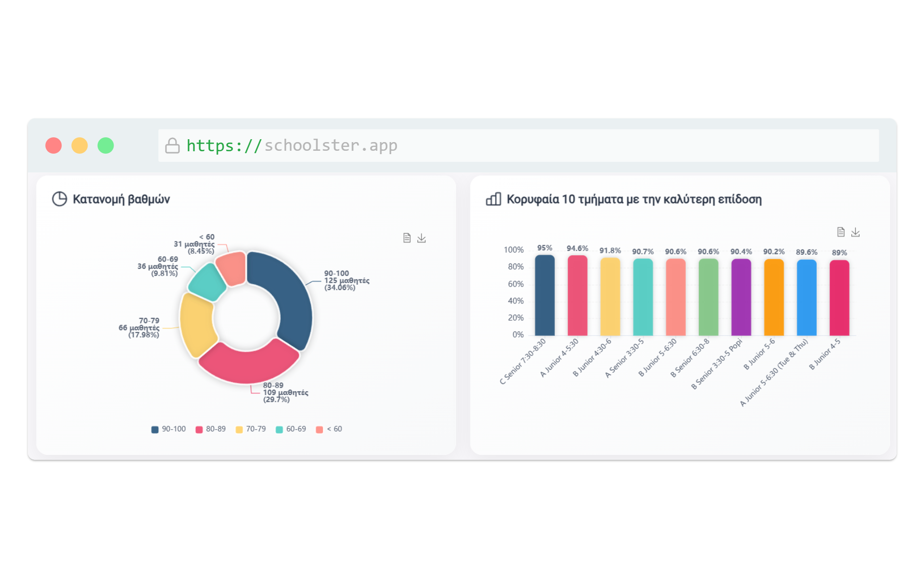Open data view for top 10 bar chart
Viewport: 924px width, 578px height.
tap(841, 232)
